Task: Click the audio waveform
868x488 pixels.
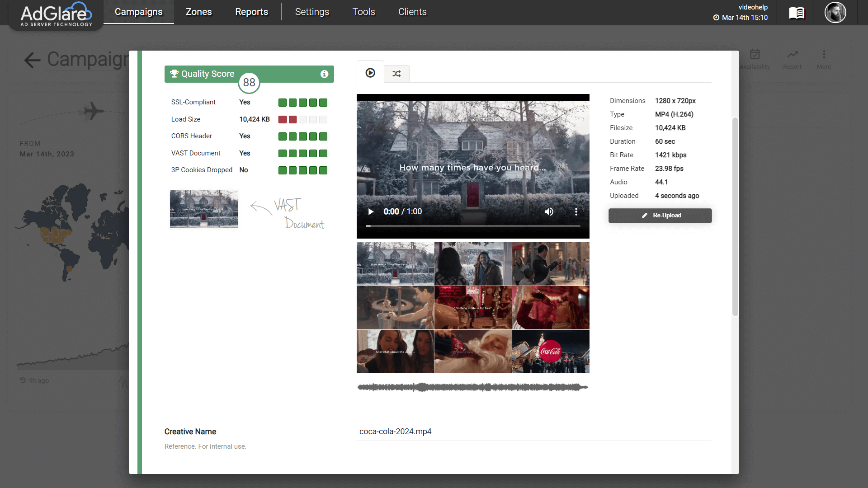Action: point(473,387)
